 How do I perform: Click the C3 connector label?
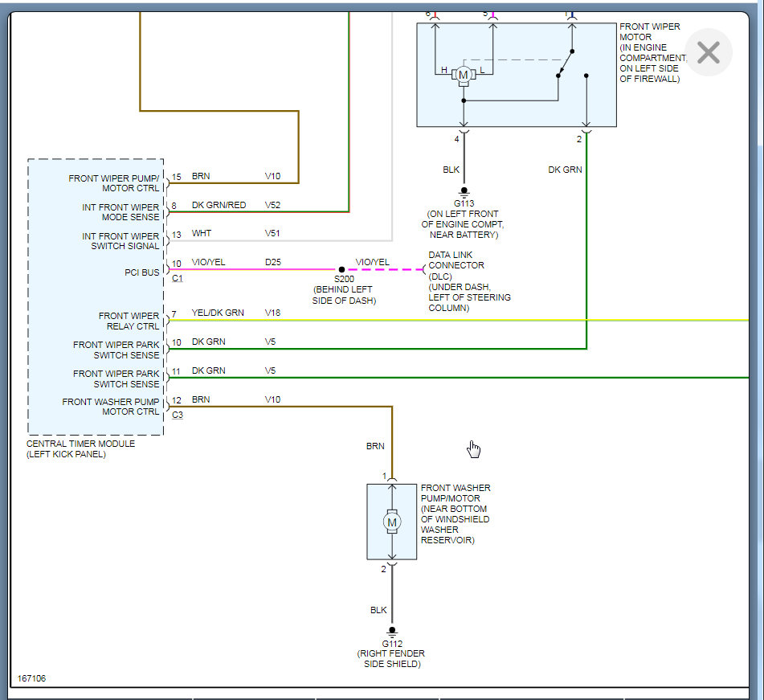pos(178,415)
